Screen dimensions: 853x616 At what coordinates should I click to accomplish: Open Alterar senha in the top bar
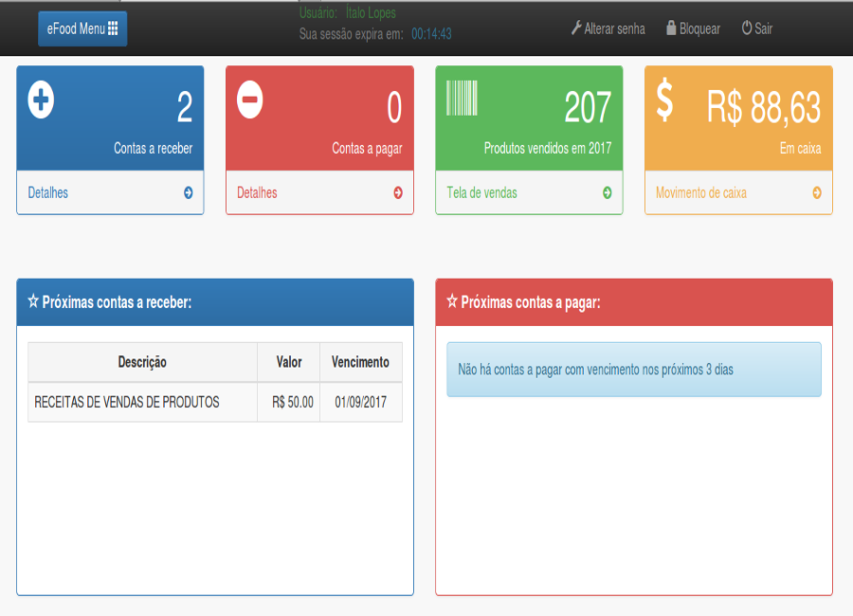[x=608, y=28]
